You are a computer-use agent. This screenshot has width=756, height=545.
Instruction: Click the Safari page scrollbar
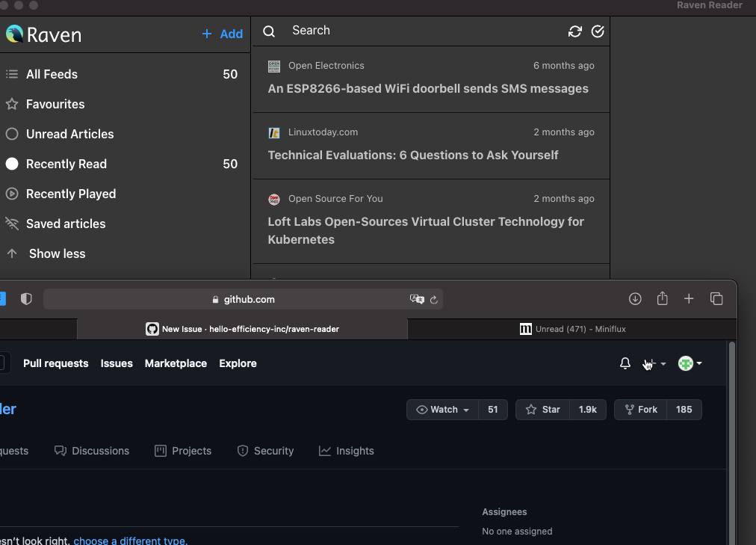pyautogui.click(x=732, y=443)
